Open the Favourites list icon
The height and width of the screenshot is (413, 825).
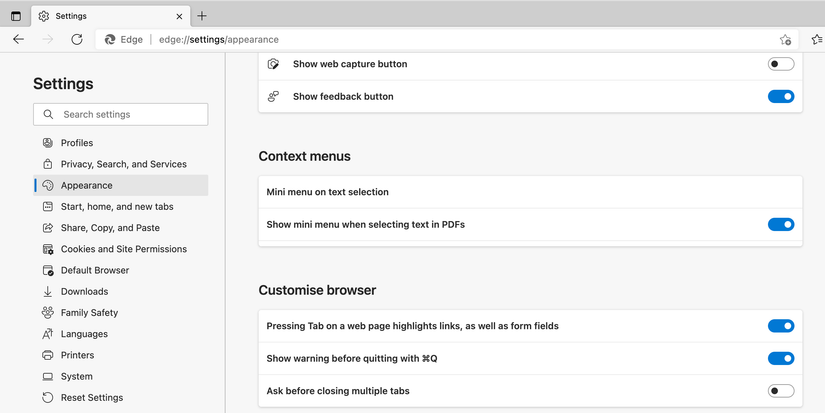(x=817, y=39)
